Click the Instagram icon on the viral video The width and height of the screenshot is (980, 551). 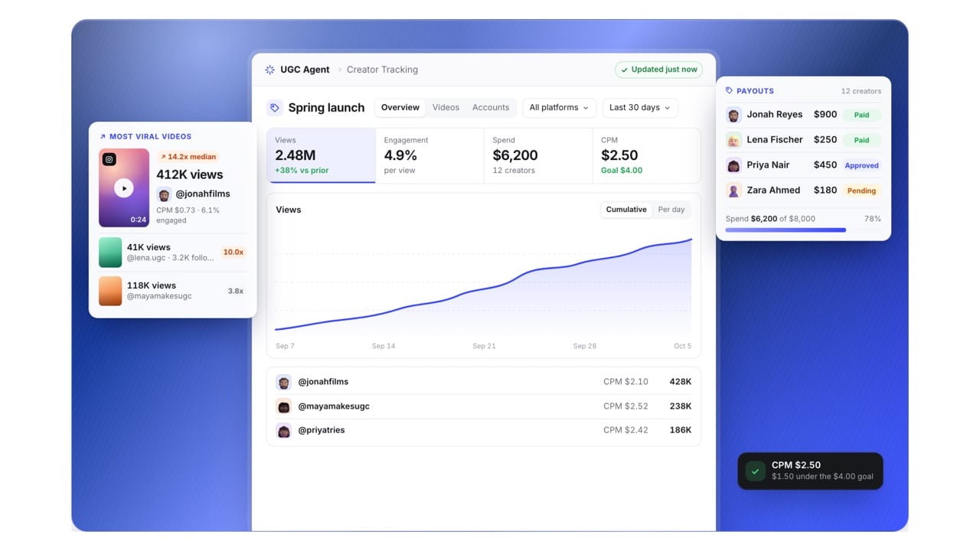click(x=109, y=159)
